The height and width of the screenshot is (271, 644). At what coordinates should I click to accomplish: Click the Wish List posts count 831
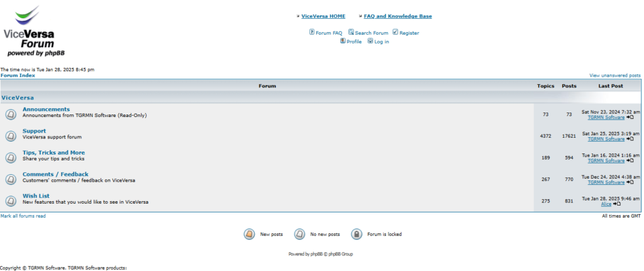[x=569, y=201]
